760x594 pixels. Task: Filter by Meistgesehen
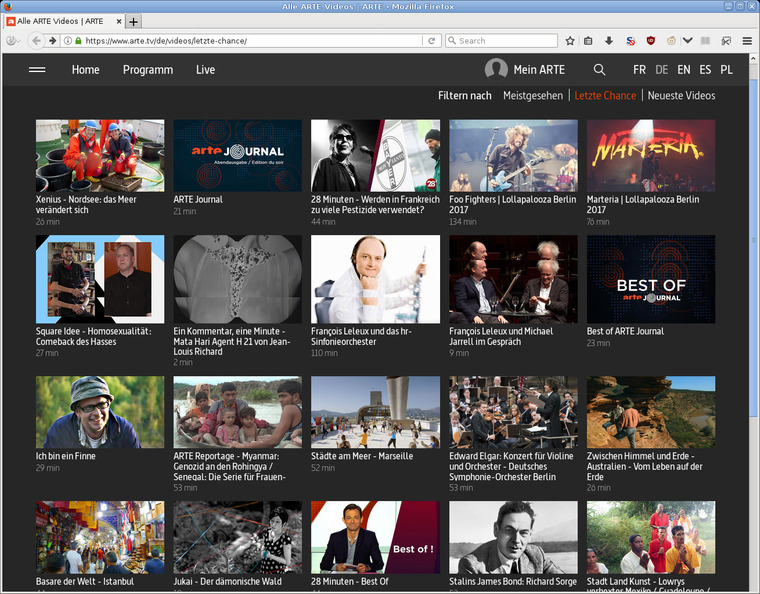(533, 95)
